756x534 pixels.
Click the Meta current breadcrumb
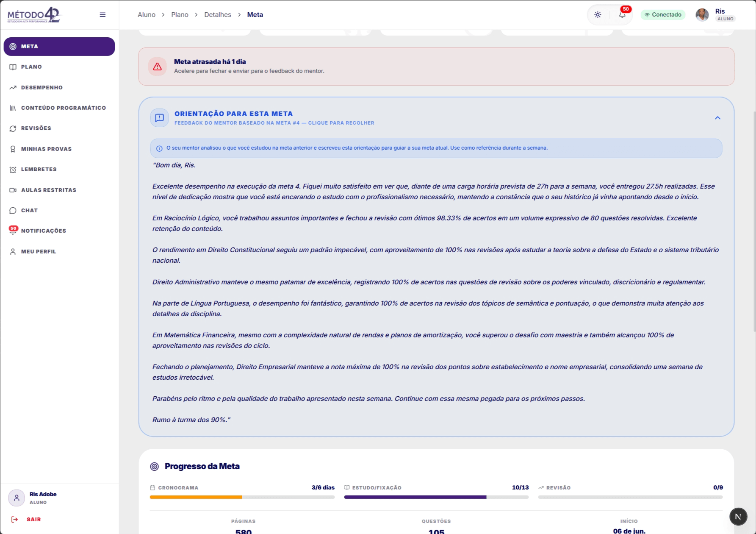(255, 15)
